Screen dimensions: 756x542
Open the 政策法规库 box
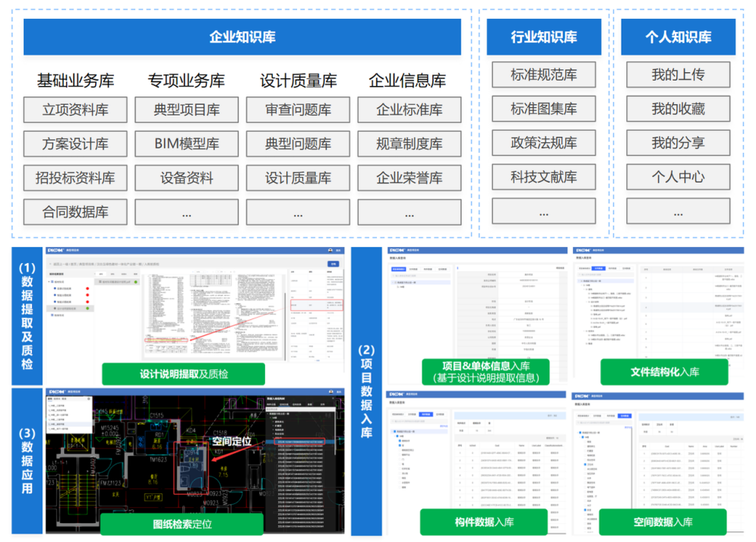coord(544,143)
